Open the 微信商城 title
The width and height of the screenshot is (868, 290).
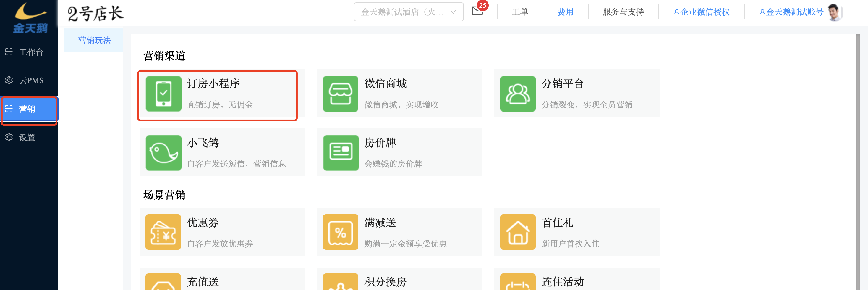pos(386,84)
